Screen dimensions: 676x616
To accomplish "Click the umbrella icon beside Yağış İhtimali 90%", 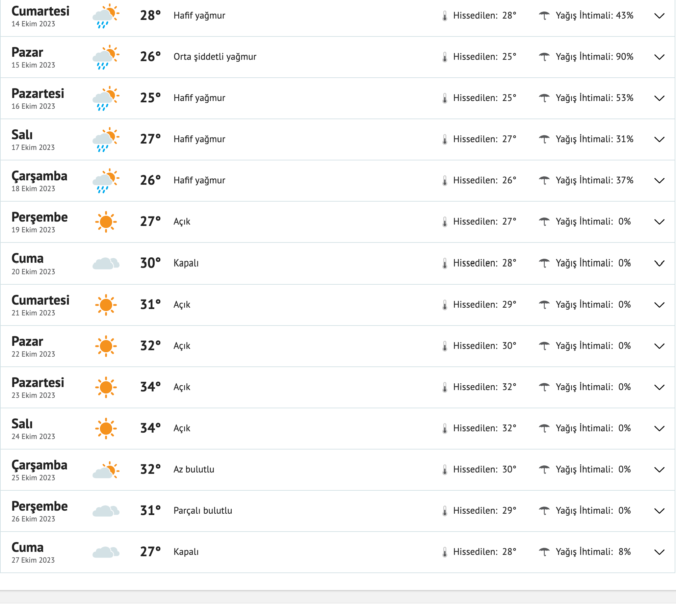I will coord(545,57).
